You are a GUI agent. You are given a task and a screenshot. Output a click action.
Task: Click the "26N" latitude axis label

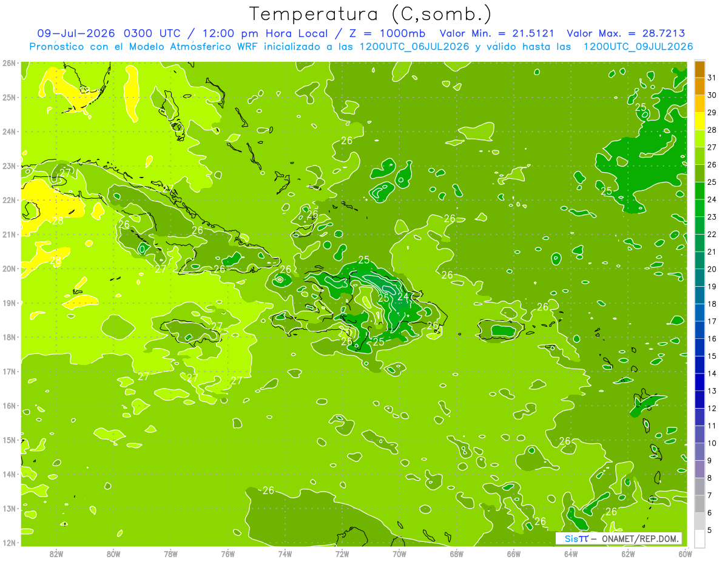tap(8, 63)
